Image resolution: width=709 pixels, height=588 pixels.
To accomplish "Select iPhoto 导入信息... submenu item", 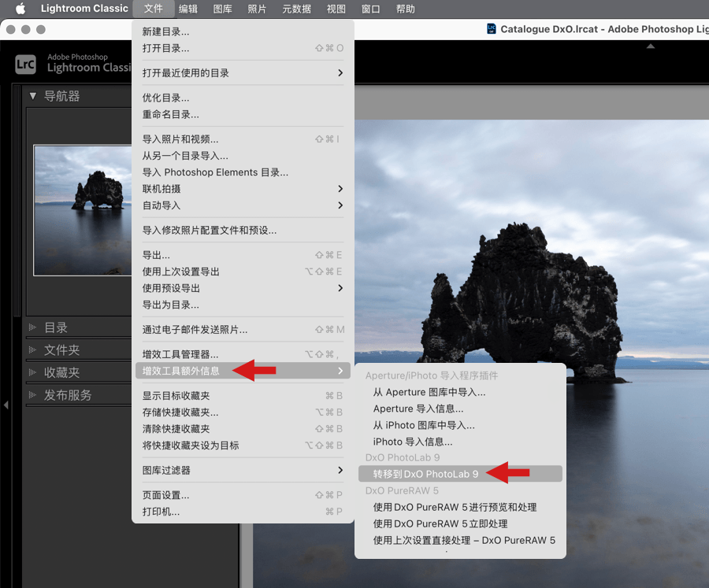I will click(460, 442).
